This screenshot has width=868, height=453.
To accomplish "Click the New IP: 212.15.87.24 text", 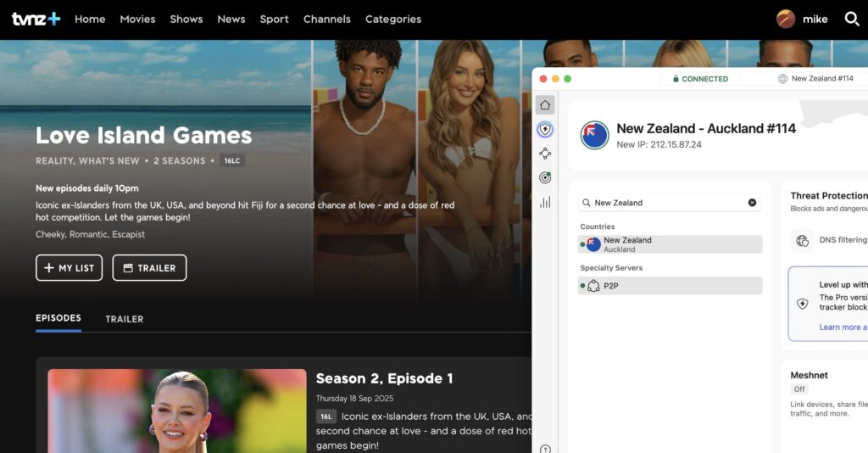I will tap(659, 144).
